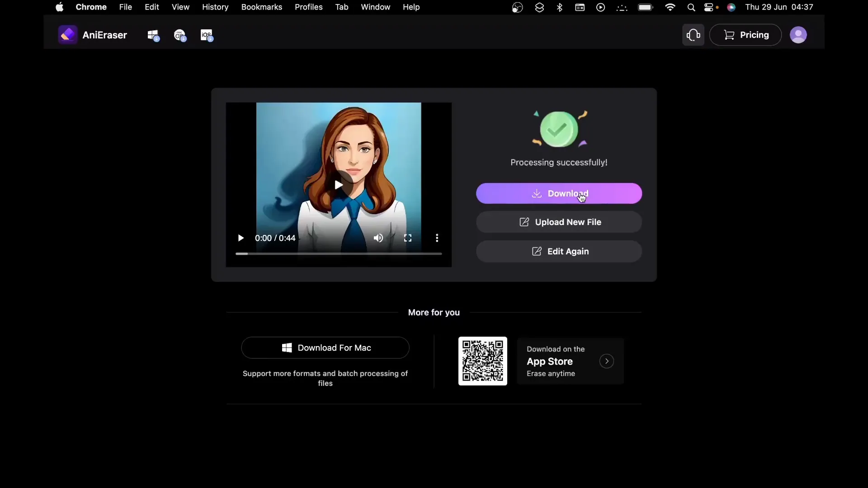Screen dimensions: 868x488
Task: Click the App Store QR code
Action: 483,361
